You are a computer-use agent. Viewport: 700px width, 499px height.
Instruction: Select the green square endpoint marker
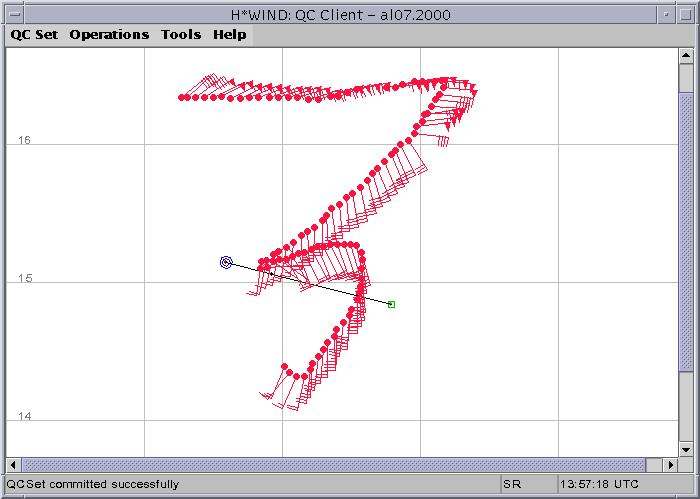(391, 304)
